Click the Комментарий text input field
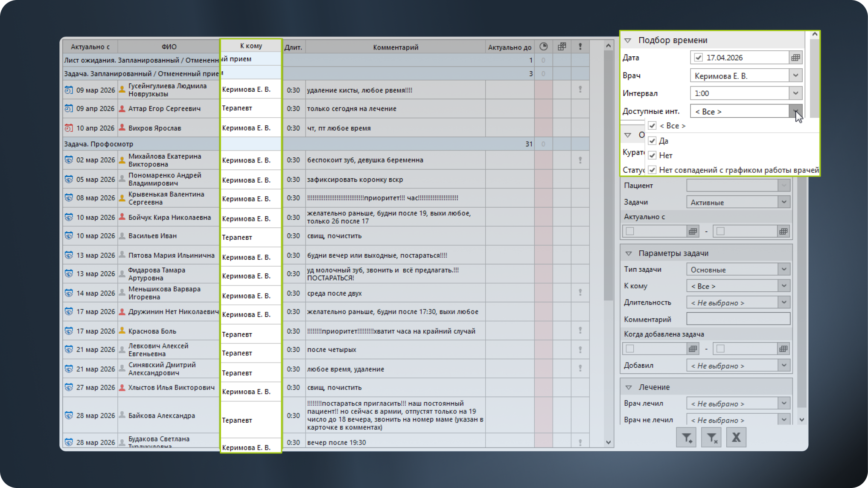The image size is (868, 488). [x=738, y=319]
